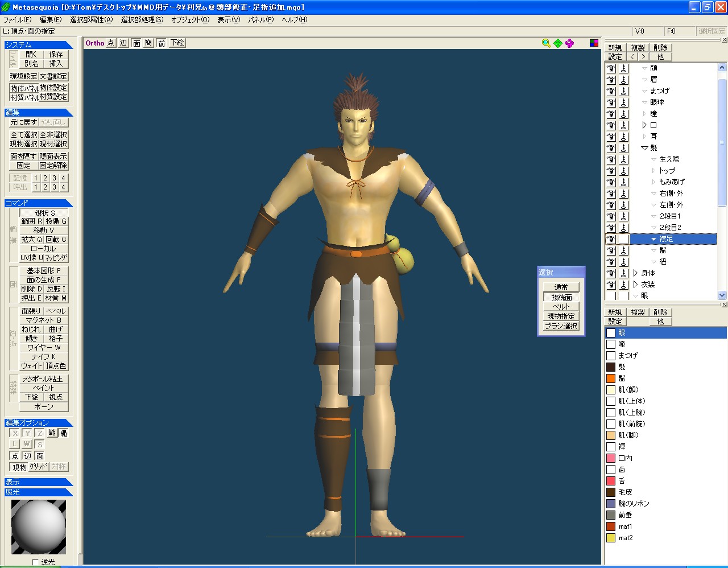Open the 表示(V) menu

click(x=229, y=20)
